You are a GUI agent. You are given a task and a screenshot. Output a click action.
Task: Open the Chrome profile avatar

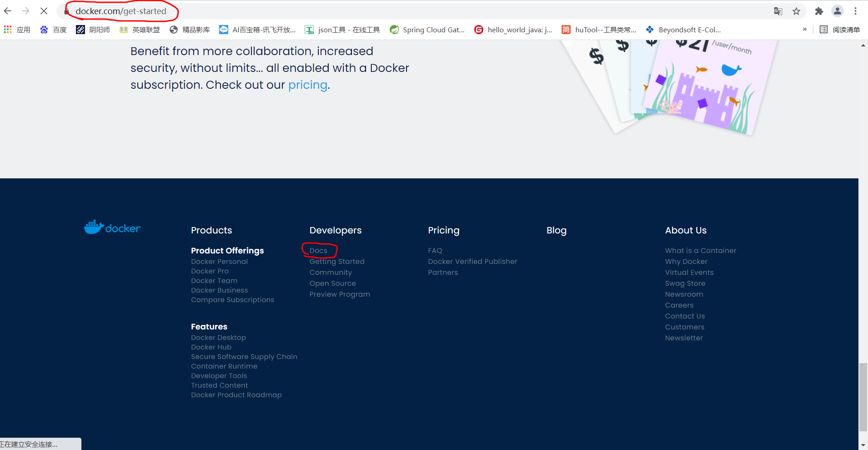[x=838, y=11]
